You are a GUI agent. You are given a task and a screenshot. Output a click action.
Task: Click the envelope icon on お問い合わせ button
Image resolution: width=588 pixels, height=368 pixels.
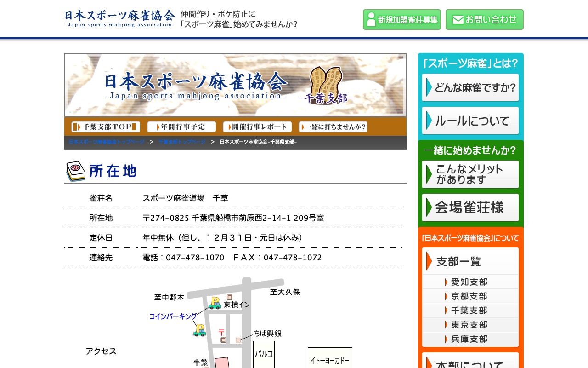tap(458, 19)
